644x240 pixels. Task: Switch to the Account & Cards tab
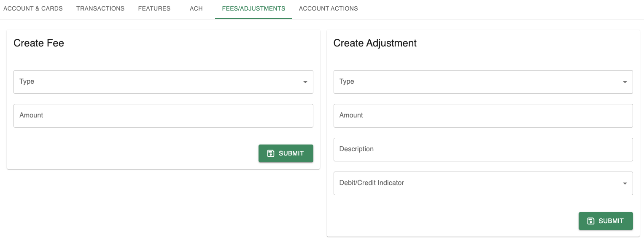point(33,8)
